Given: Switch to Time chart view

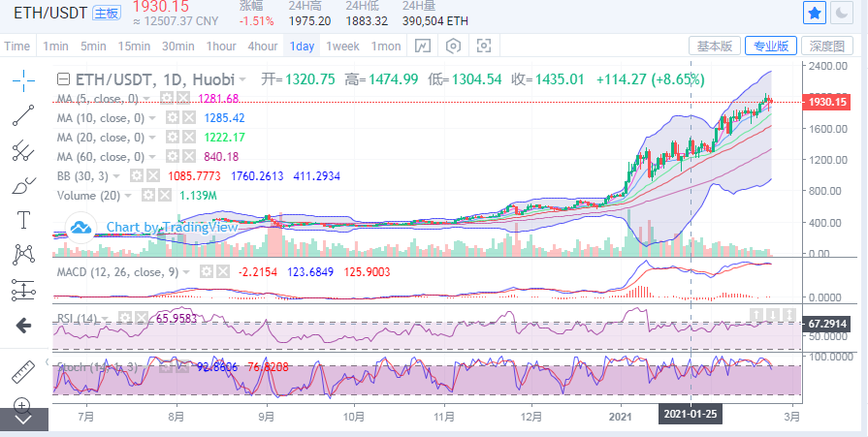Looking at the screenshot, I should [17, 46].
